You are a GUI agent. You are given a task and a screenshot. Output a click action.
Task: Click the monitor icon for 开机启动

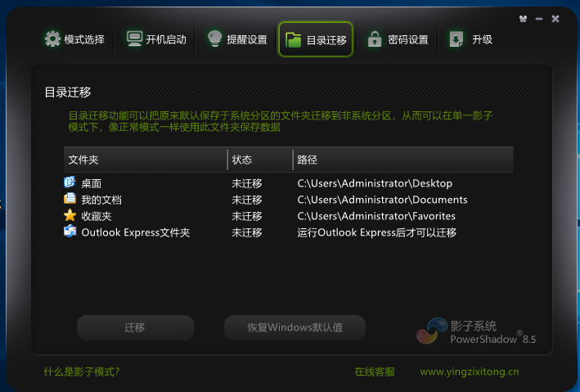coord(134,38)
